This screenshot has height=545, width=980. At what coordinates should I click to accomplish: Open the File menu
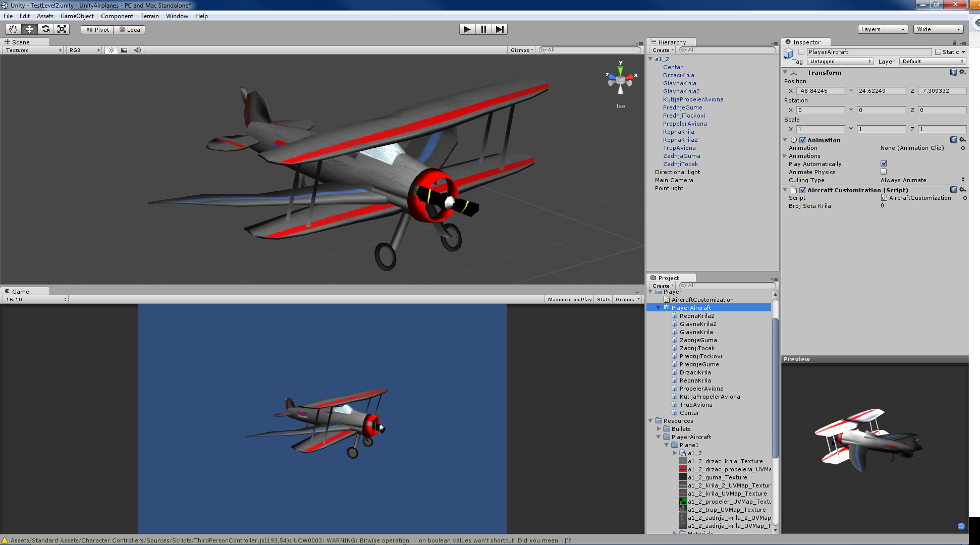click(8, 16)
